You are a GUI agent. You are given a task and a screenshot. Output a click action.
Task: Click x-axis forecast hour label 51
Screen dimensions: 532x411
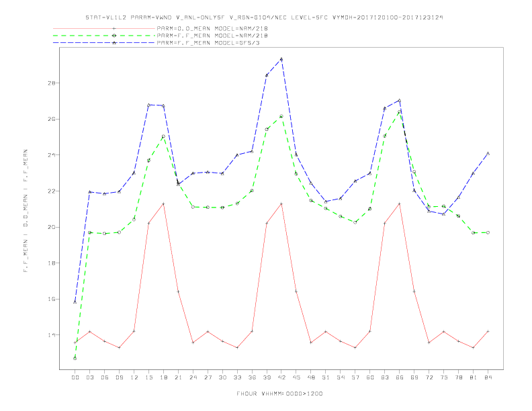click(x=326, y=377)
